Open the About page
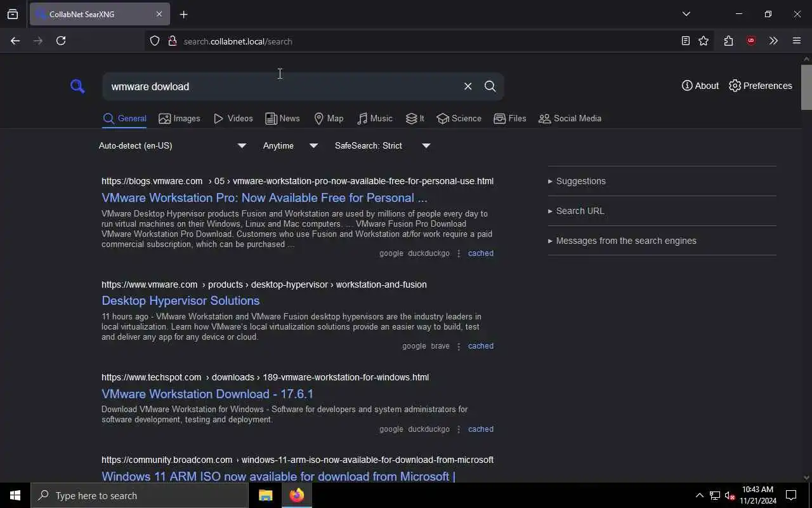Screen dimensions: 812x508 pyautogui.click(x=700, y=86)
